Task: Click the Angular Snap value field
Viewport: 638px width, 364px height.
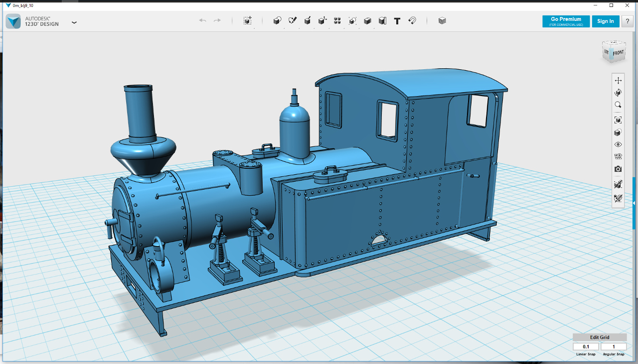Action: (614, 347)
